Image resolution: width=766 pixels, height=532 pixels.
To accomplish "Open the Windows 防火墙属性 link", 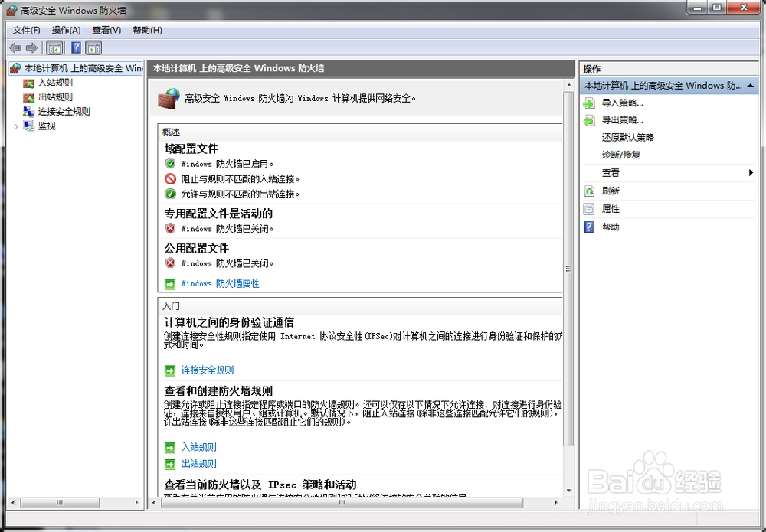I will [x=220, y=283].
